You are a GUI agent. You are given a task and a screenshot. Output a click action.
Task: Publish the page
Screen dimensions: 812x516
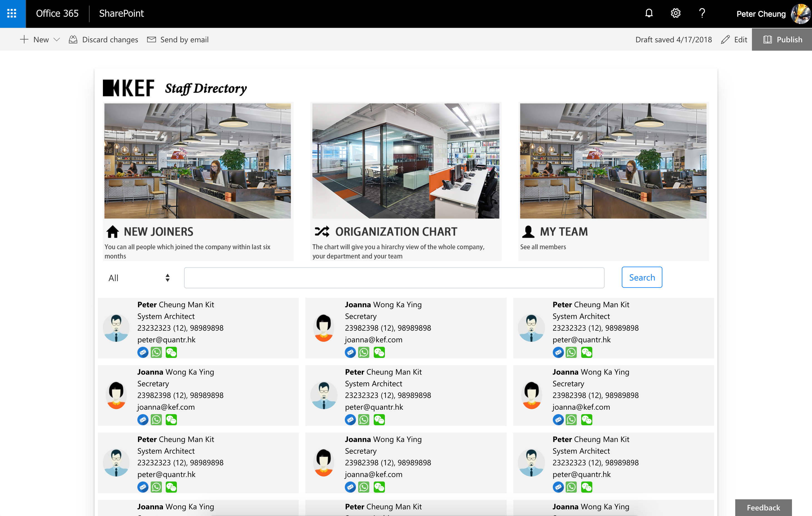782,40
